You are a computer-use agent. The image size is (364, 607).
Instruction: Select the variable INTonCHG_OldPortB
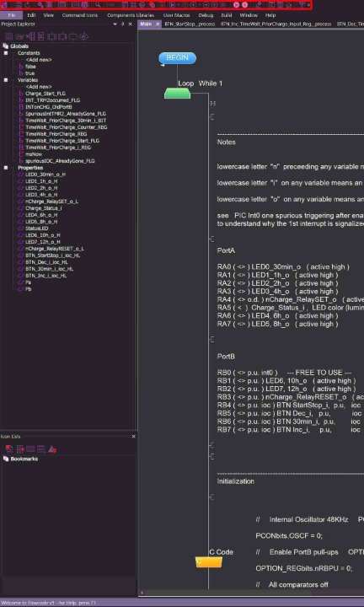click(49, 107)
